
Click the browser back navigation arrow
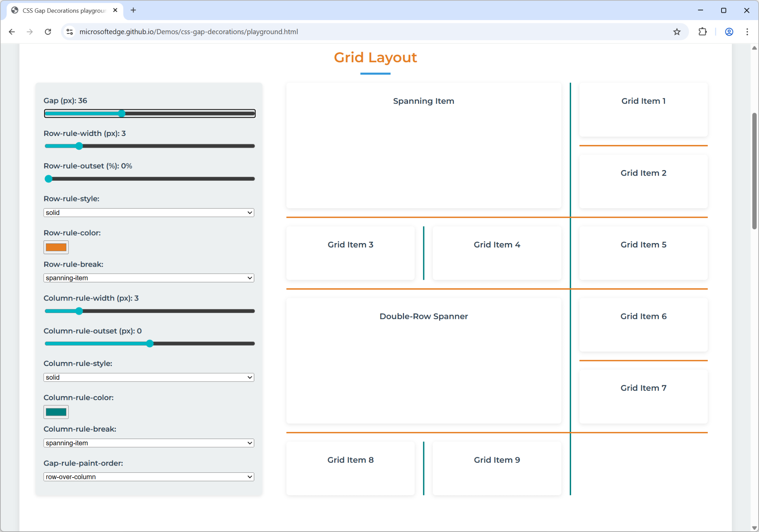[x=12, y=31]
